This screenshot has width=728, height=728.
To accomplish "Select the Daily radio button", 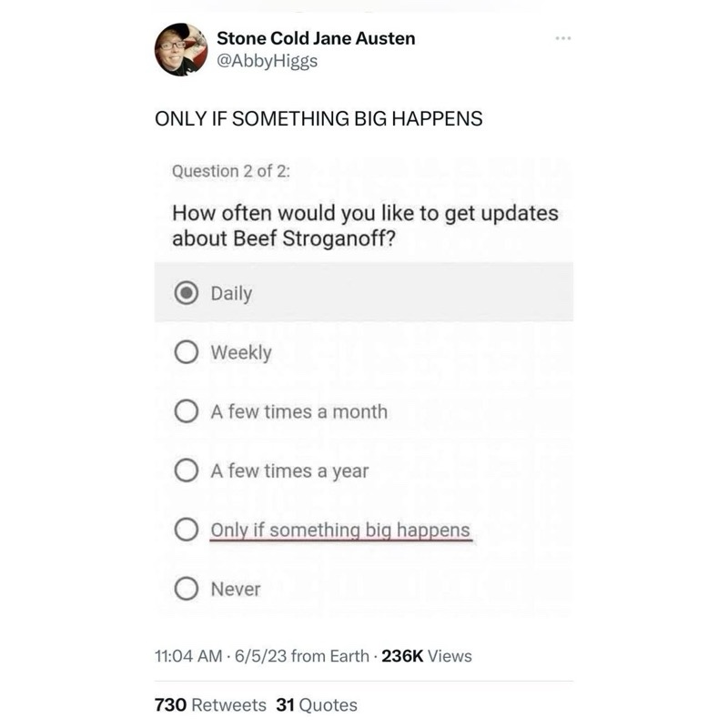I will [187, 293].
